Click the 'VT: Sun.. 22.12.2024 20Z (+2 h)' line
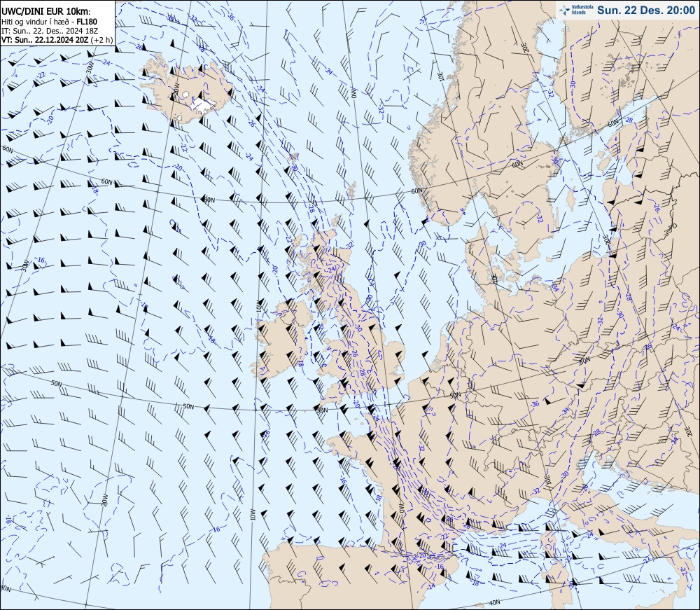 tap(57, 40)
